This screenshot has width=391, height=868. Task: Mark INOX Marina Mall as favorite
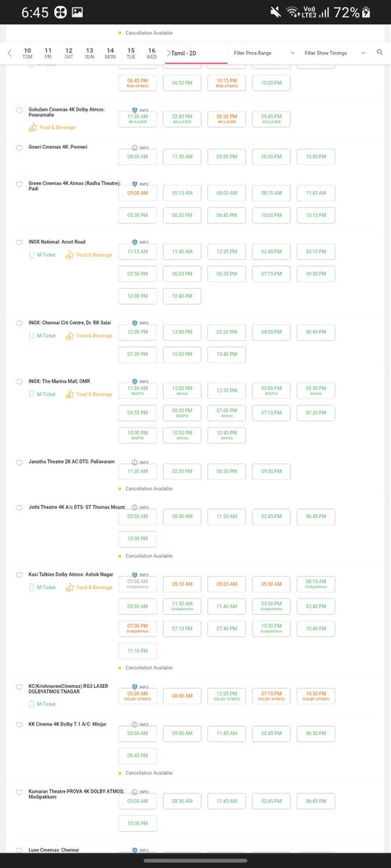coord(20,382)
